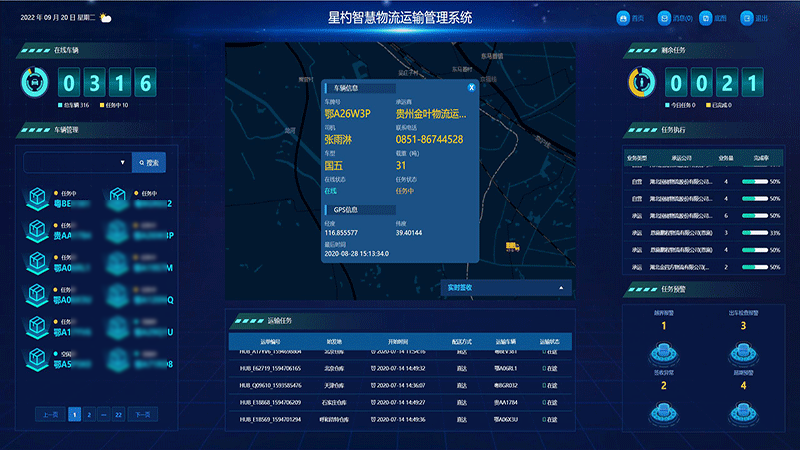The image size is (800, 450).
Task: Click the alarm icon under count 1
Action: point(663,350)
